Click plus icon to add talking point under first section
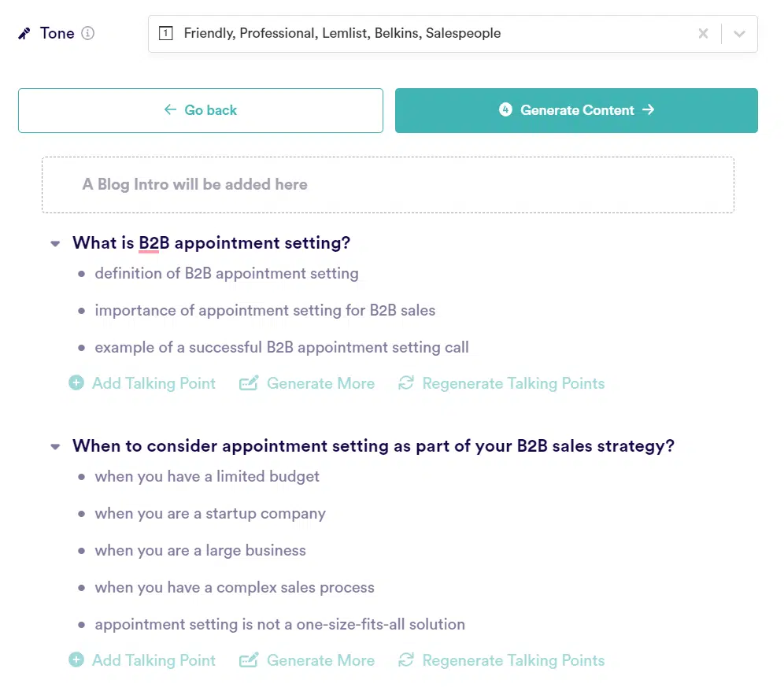 (76, 383)
